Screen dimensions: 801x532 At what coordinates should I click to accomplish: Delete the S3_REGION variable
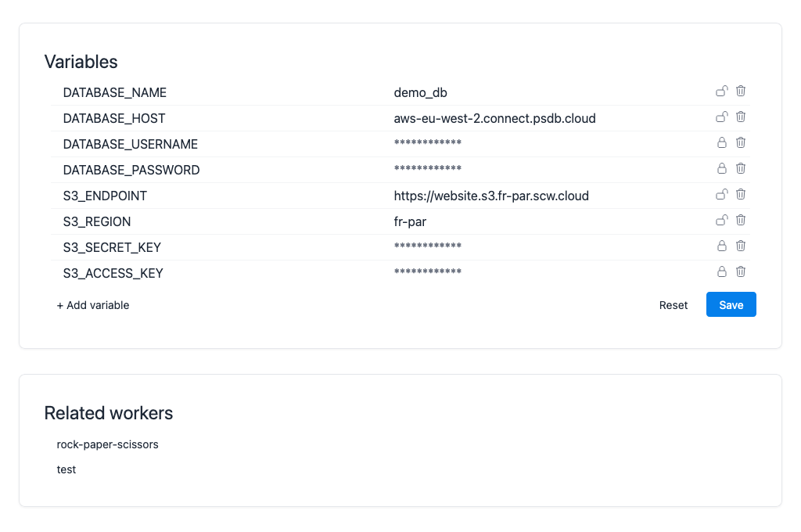click(741, 221)
